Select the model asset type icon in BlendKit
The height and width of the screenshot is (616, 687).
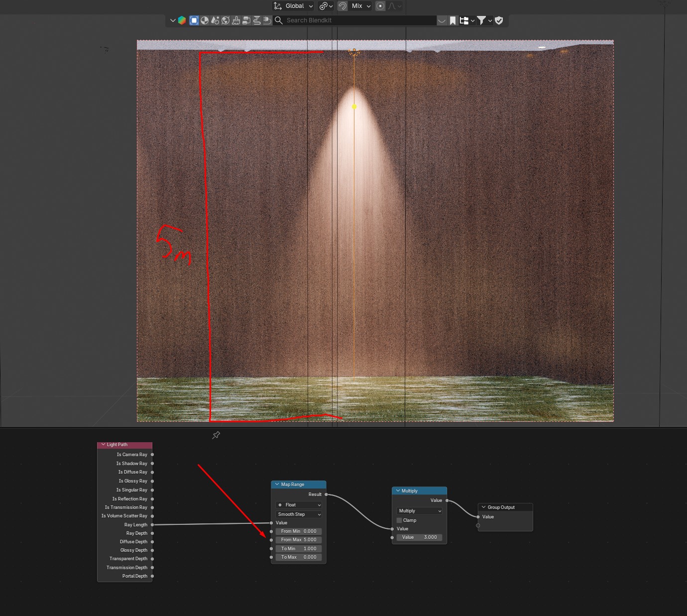point(194,20)
